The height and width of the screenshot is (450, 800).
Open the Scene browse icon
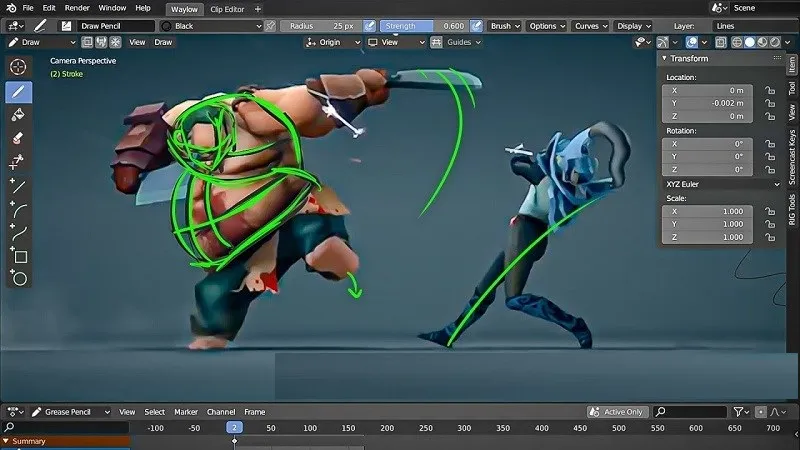coord(719,8)
